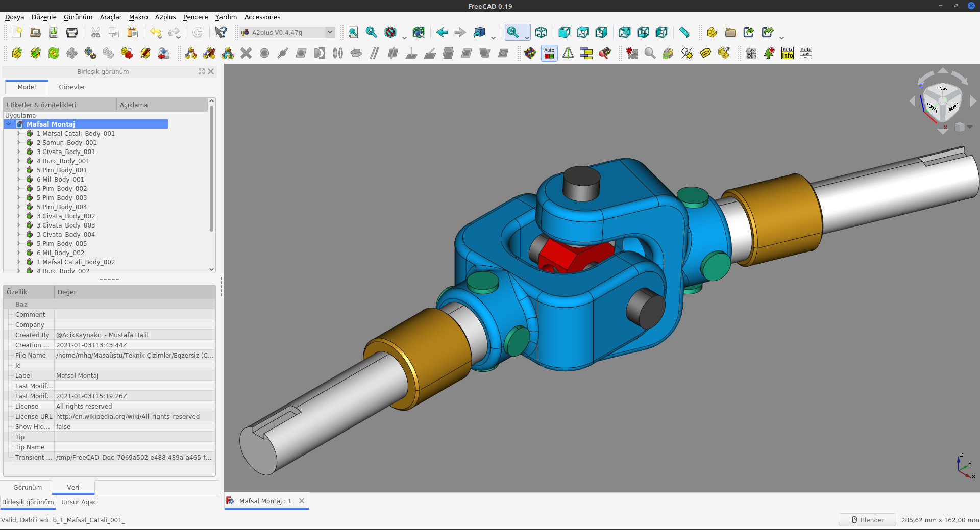This screenshot has width=980, height=530.
Task: Click the License URL value field
Action: [x=135, y=416]
